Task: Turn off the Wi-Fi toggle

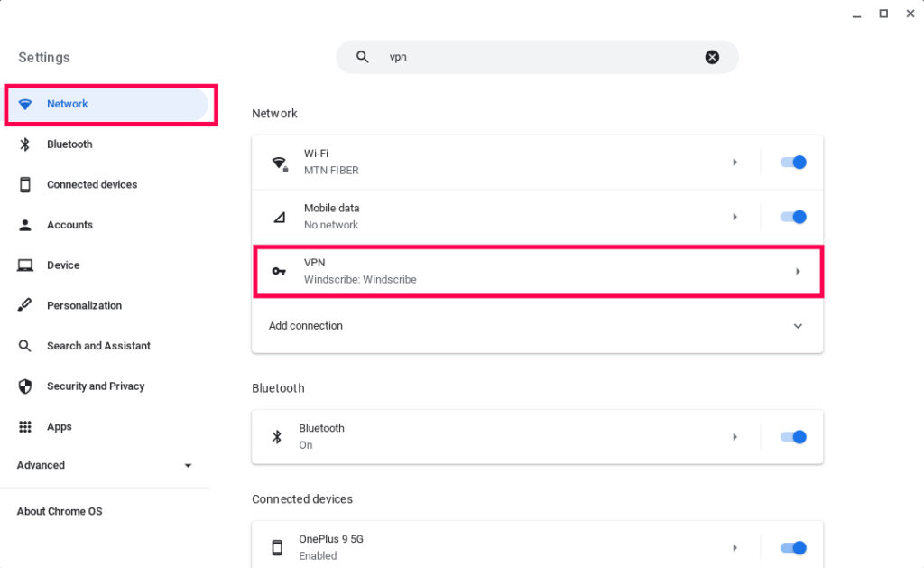Action: 792,163
